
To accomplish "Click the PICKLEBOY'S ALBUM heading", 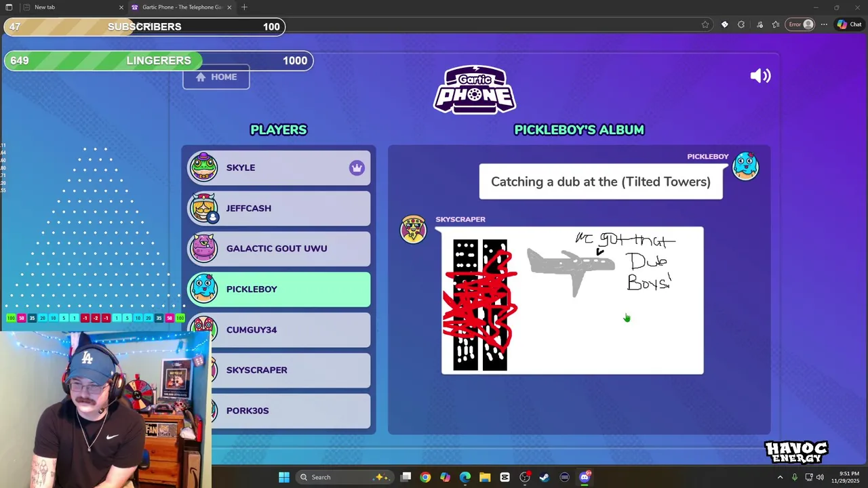I will 579,129.
